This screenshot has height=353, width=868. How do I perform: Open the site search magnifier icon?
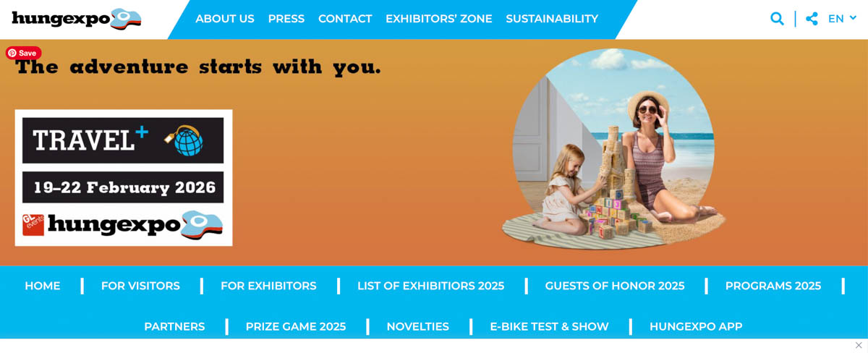(x=777, y=19)
